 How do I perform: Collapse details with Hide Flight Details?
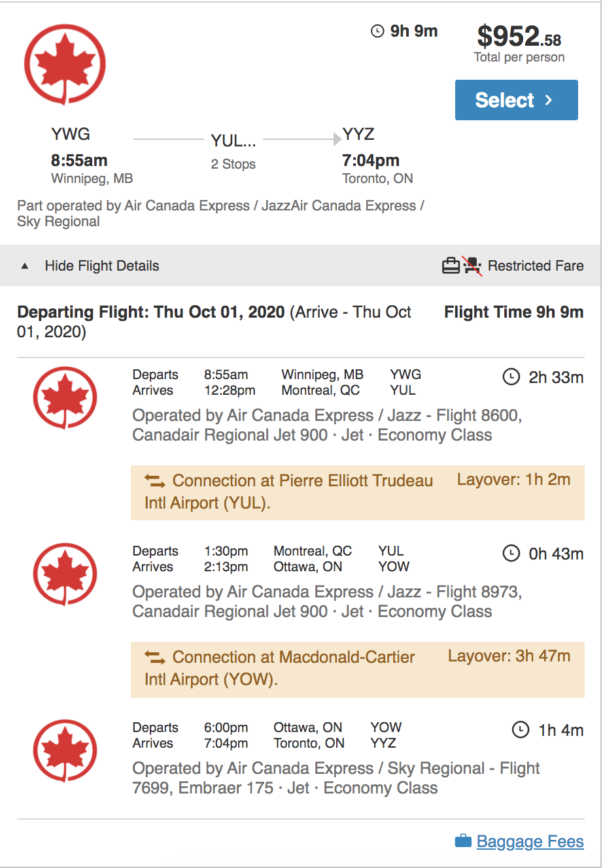102,266
